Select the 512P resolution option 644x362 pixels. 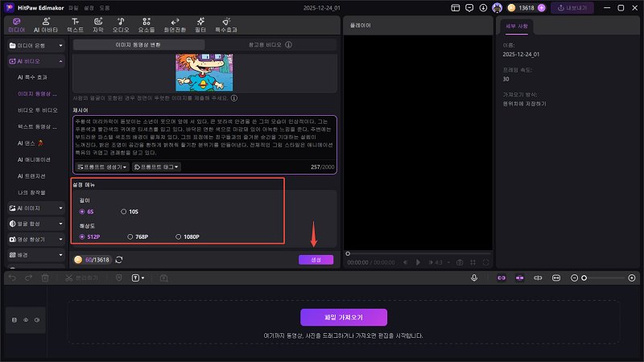89,237
